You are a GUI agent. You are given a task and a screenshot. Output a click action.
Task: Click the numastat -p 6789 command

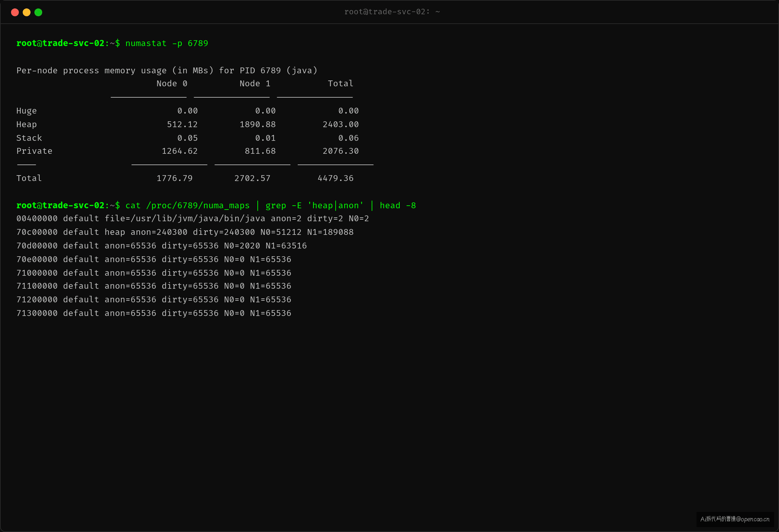(x=167, y=43)
